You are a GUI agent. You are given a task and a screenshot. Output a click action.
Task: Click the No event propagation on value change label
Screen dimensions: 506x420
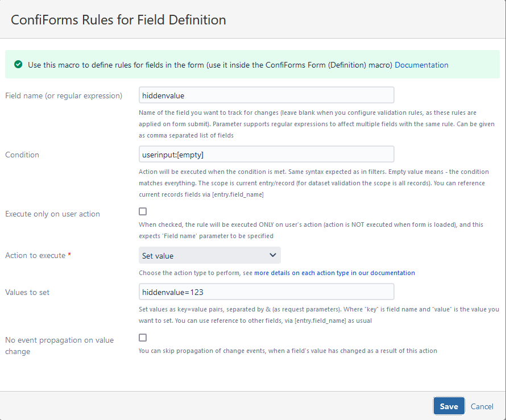(59, 346)
